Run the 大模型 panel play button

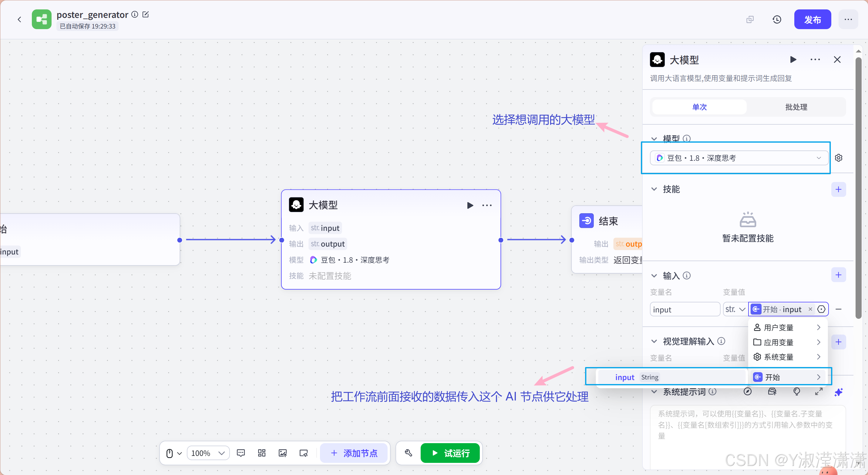pos(793,60)
